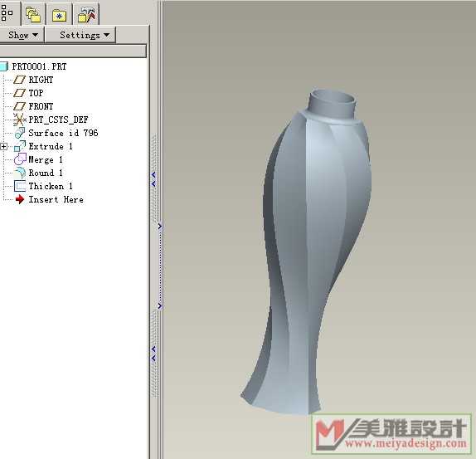Collapse the navigator with the upper sash arrows

(153, 179)
